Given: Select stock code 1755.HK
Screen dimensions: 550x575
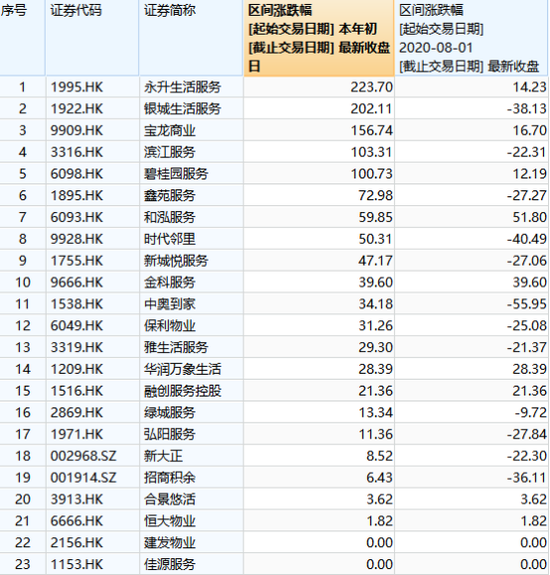Looking at the screenshot, I should click(77, 260).
